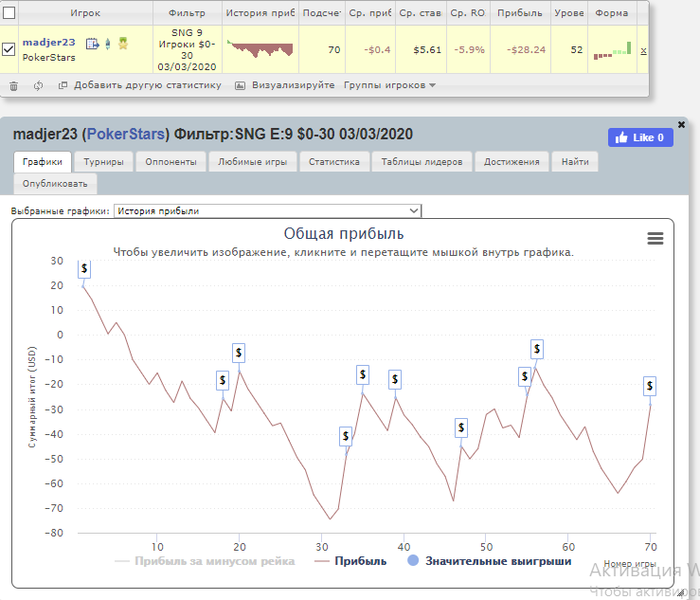700x600 pixels.
Task: Click the gold star badge beside madjer23
Action: tap(123, 43)
